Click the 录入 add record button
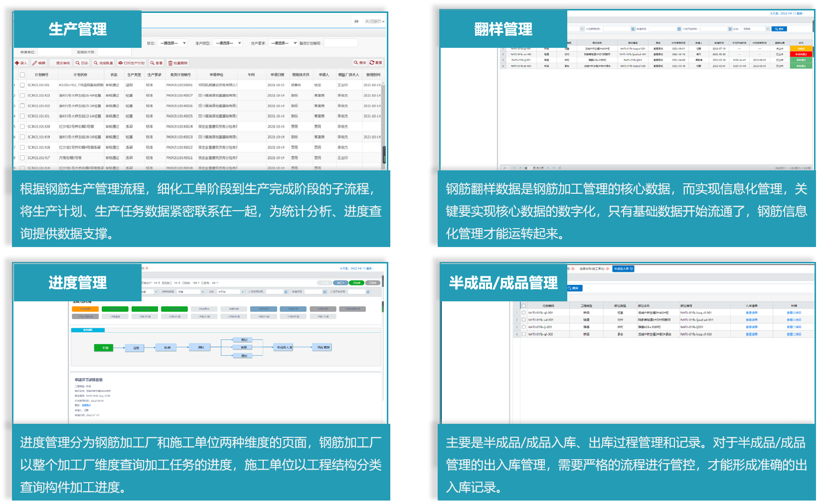The image size is (819, 504). (21, 63)
